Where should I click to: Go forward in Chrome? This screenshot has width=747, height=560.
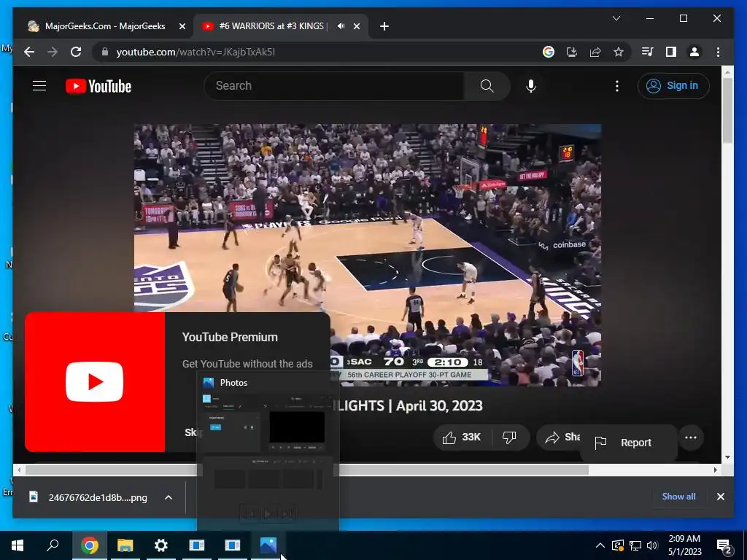[53, 52]
